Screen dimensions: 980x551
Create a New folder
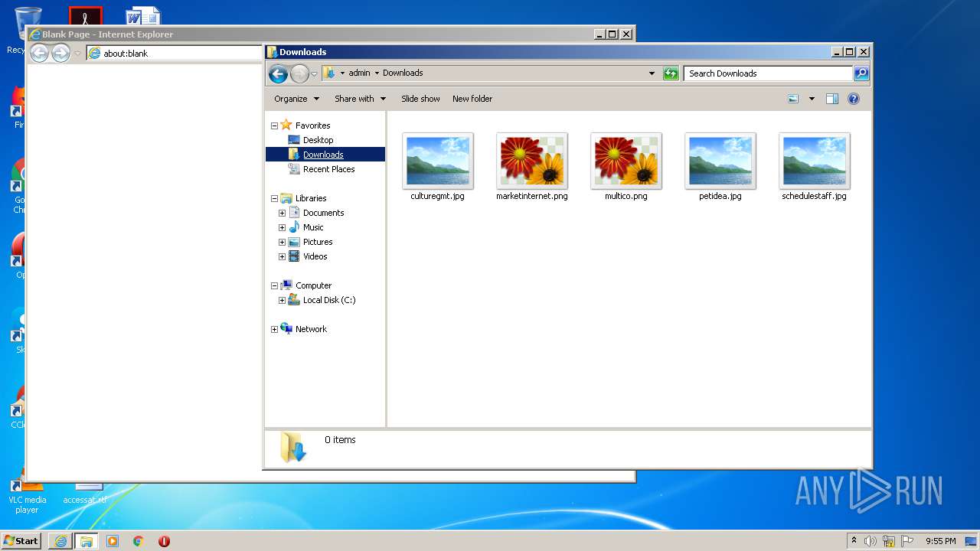(472, 99)
